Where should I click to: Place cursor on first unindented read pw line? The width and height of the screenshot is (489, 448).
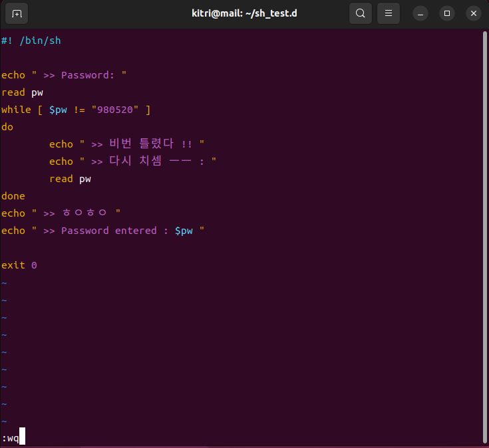pyautogui.click(x=22, y=92)
